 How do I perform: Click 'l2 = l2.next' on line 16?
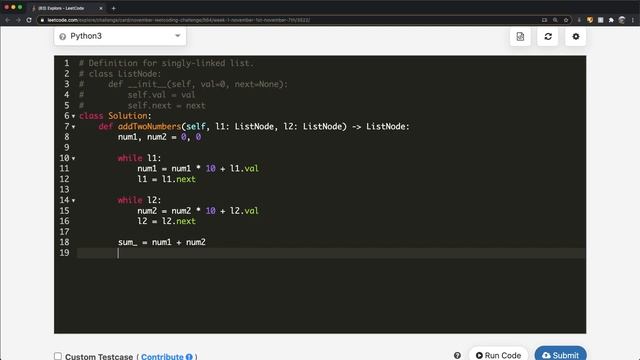coord(167,221)
